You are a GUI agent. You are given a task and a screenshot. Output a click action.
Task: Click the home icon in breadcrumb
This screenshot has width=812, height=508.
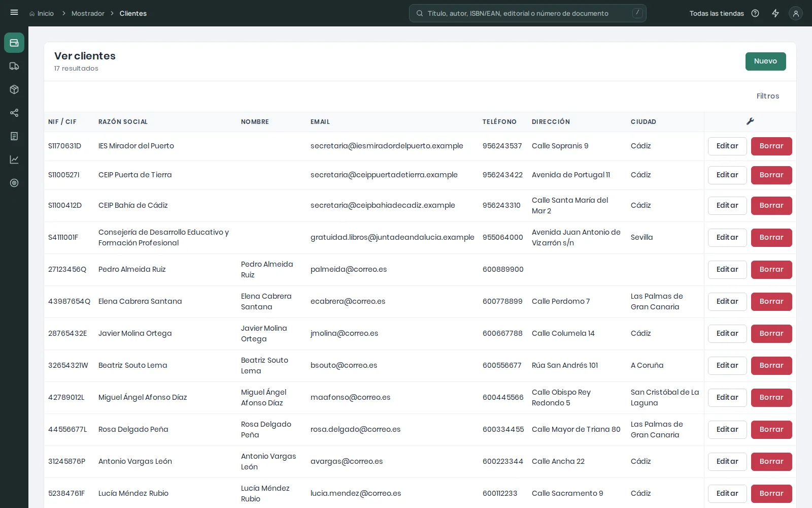[32, 14]
